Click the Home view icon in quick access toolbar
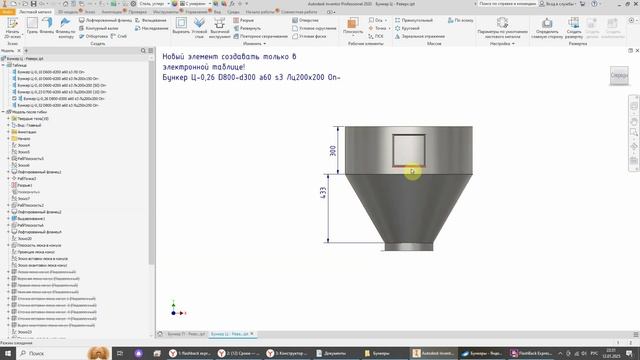Screen dimensions: 640x360 pyautogui.click(x=65, y=4)
